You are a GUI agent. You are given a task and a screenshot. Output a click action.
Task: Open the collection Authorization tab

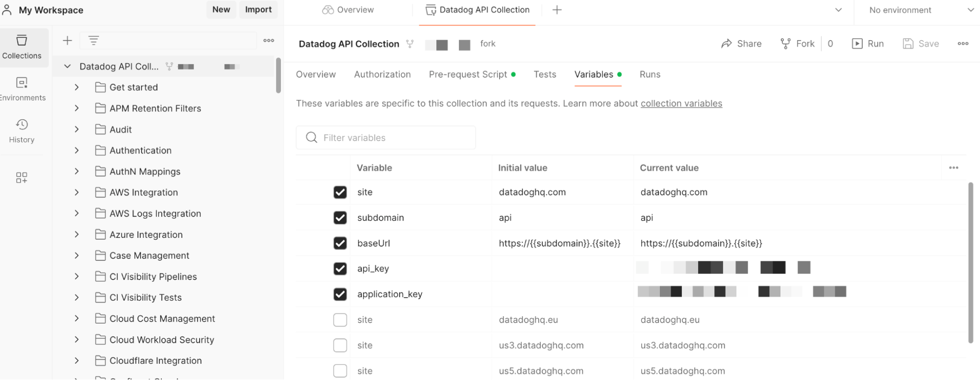382,75
